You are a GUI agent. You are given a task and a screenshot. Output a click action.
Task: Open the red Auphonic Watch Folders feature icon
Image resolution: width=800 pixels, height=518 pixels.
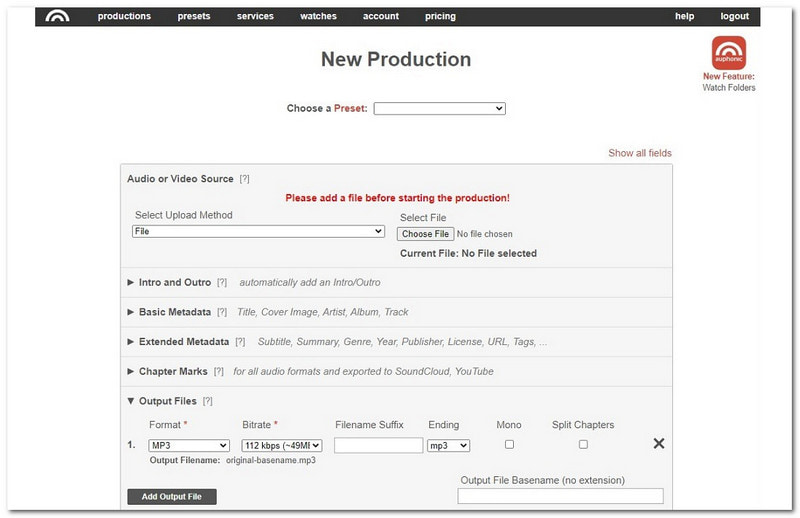[x=728, y=53]
